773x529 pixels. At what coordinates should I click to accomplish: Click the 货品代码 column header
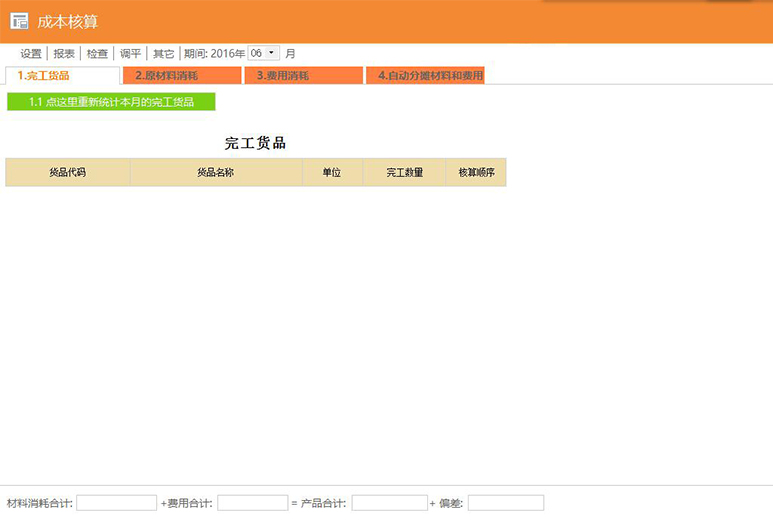pyautogui.click(x=67, y=172)
